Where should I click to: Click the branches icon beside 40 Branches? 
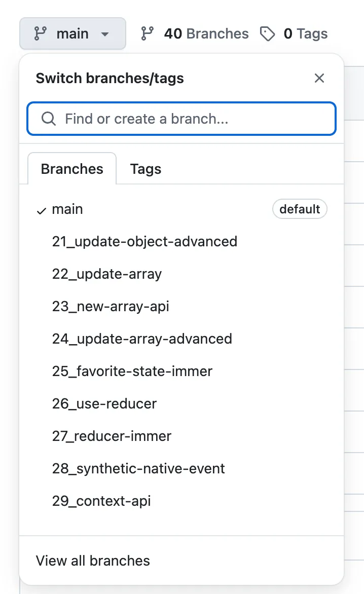pyautogui.click(x=147, y=33)
